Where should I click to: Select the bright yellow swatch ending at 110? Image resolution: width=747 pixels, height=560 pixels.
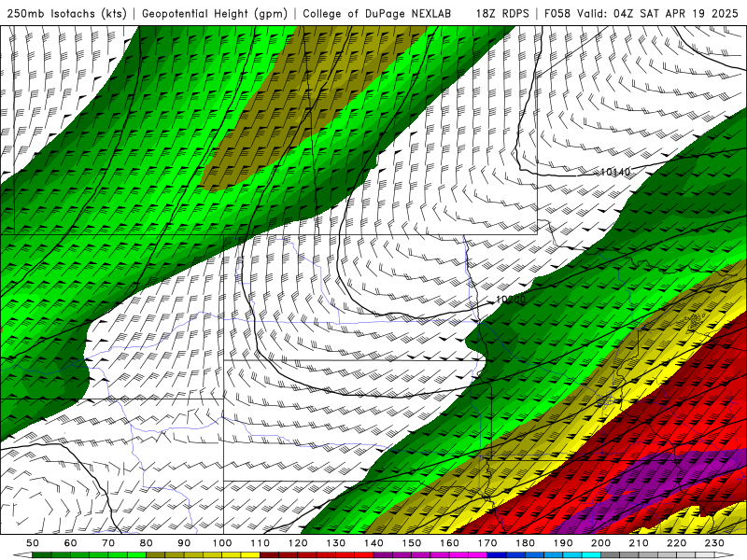pyautogui.click(x=250, y=554)
